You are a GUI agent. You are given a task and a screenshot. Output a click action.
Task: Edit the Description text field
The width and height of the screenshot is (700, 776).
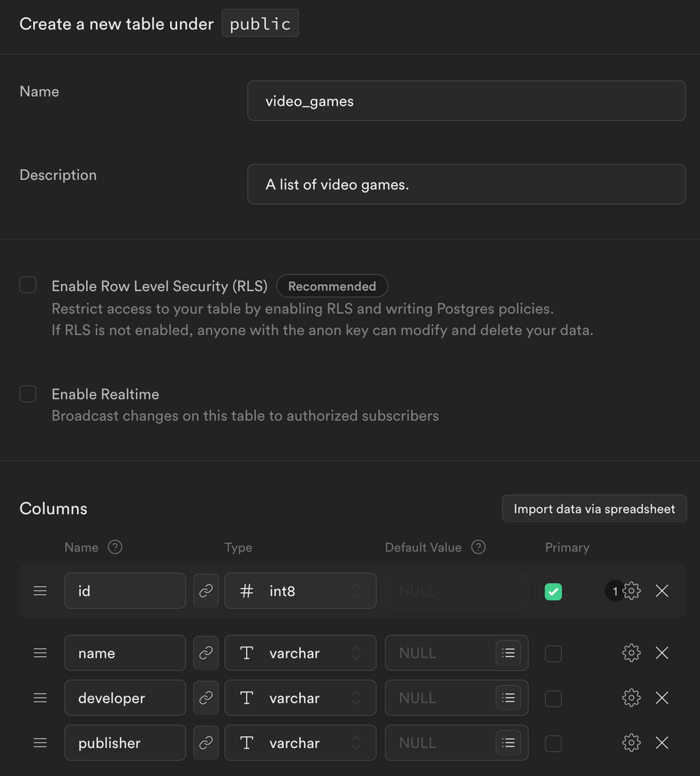466,185
